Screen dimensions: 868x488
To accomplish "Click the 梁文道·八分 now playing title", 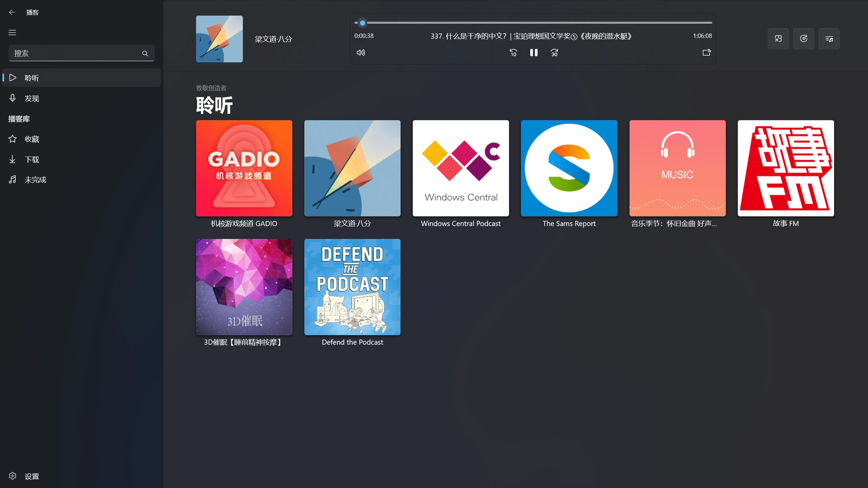I will coord(273,39).
